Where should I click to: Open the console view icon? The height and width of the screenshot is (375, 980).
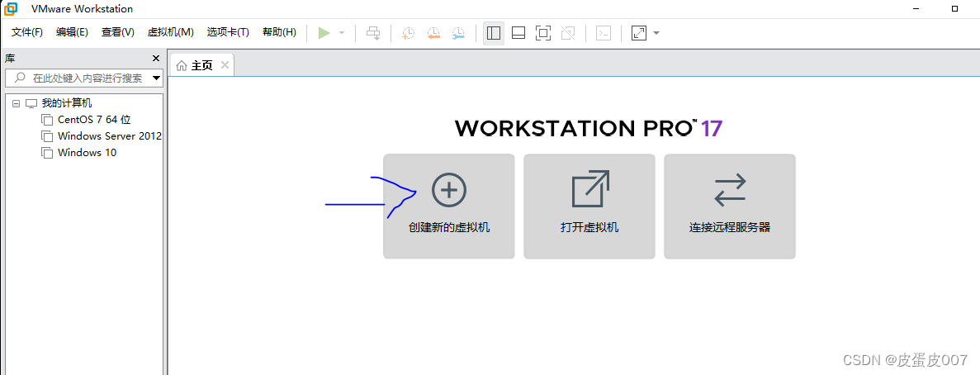pos(604,33)
